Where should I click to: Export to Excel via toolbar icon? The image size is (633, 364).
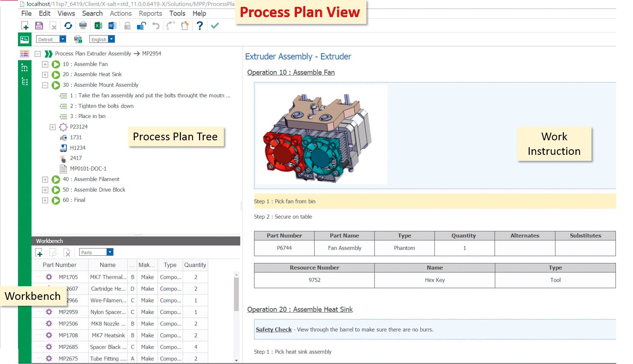98,26
